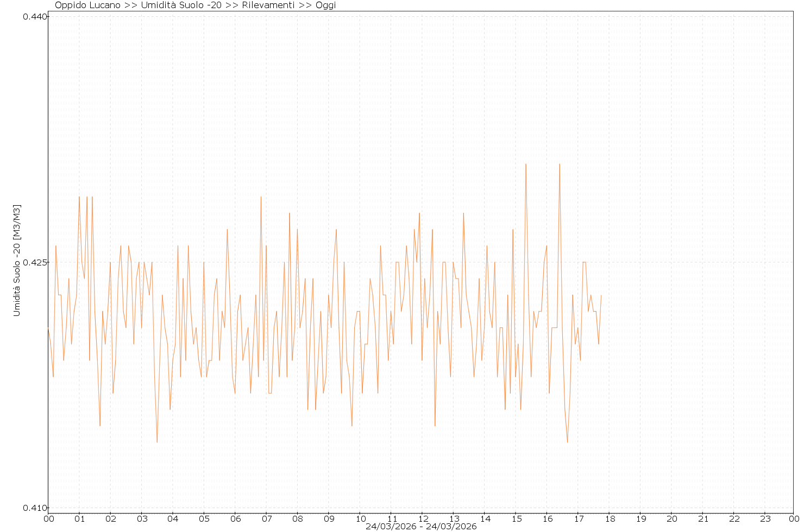804x532 pixels.
Task: Select hour 21 on the x-axis
Action: 703,518
